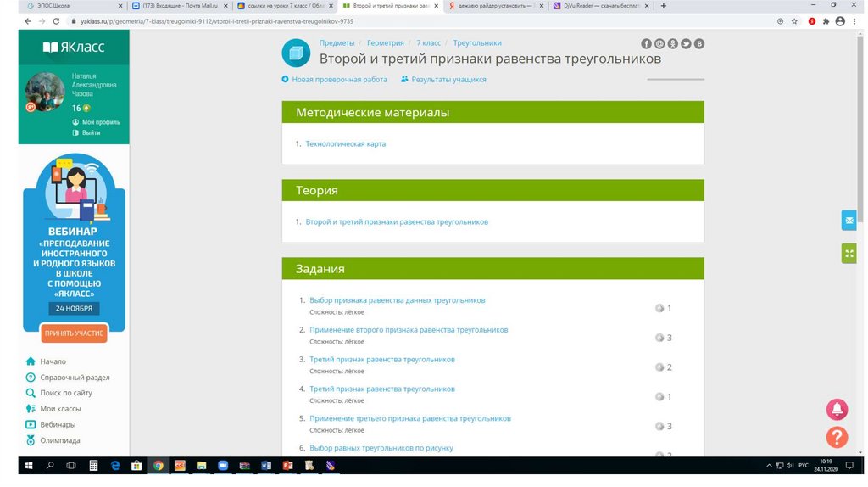Open Word from the taskbar
This screenshot has height=487, width=868.
[x=266, y=466]
